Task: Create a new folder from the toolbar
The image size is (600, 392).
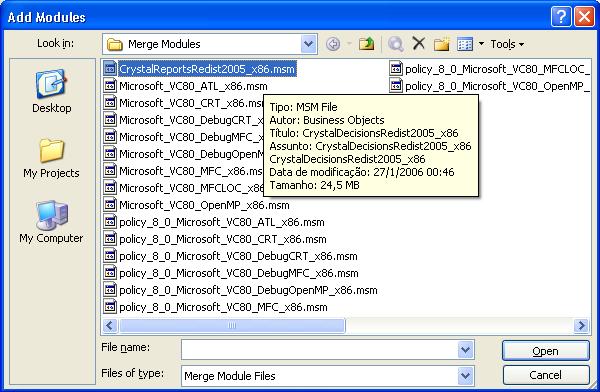Action: click(x=441, y=44)
